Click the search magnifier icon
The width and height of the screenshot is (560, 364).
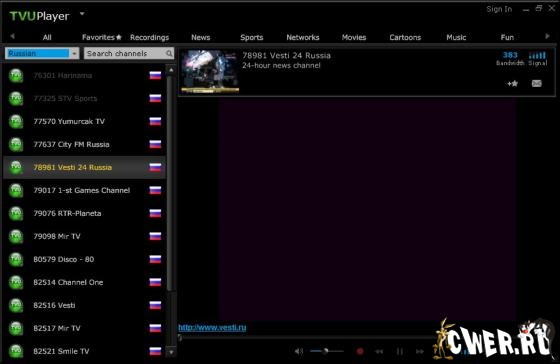169,54
